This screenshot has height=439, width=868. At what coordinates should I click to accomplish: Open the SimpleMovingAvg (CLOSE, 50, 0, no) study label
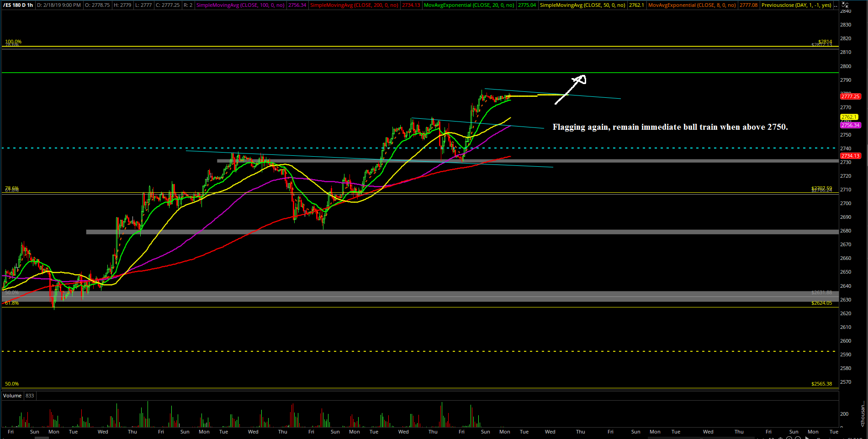(x=582, y=5)
